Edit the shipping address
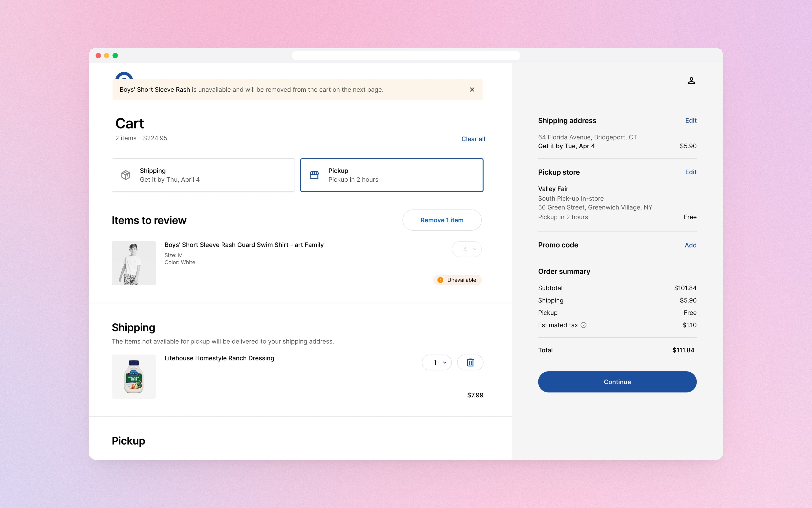This screenshot has height=508, width=812. [691, 120]
